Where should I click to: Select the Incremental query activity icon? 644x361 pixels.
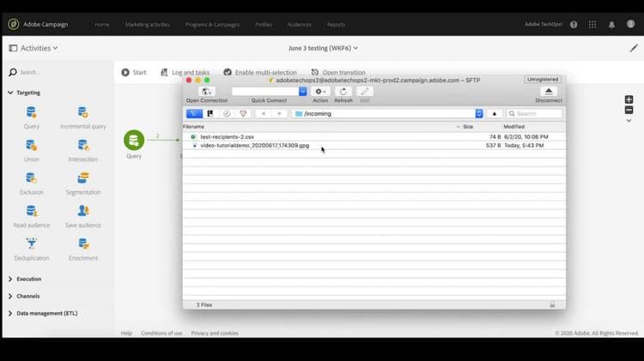point(83,112)
